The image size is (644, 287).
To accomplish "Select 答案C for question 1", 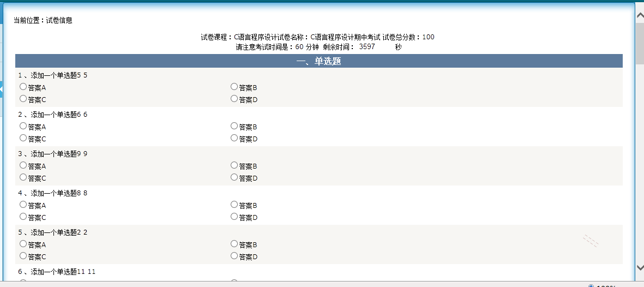I will [x=23, y=99].
